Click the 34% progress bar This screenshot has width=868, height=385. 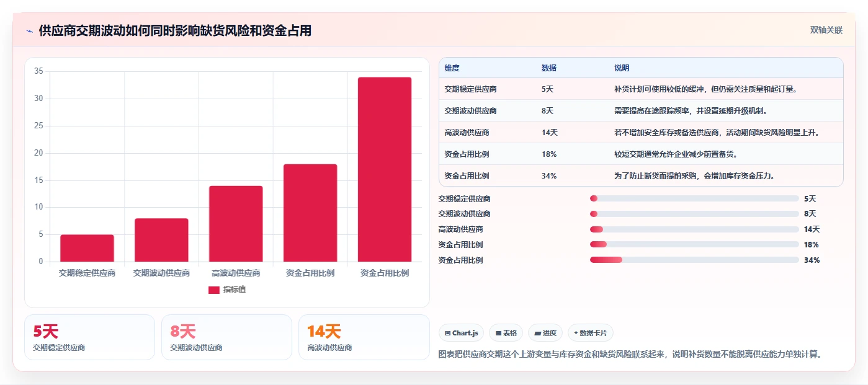(694, 260)
